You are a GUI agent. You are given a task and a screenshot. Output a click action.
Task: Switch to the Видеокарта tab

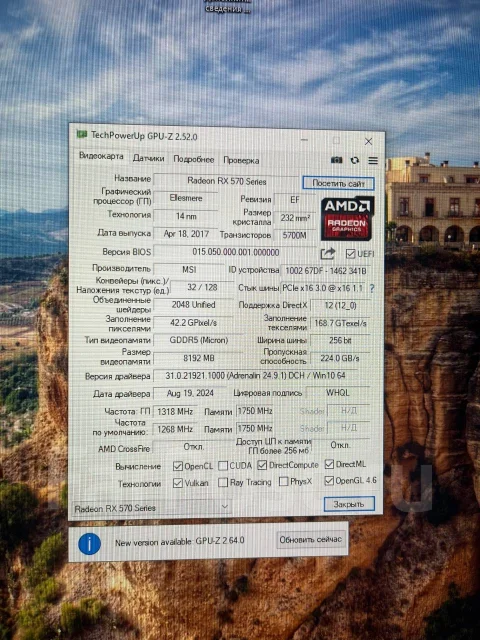coord(101,156)
